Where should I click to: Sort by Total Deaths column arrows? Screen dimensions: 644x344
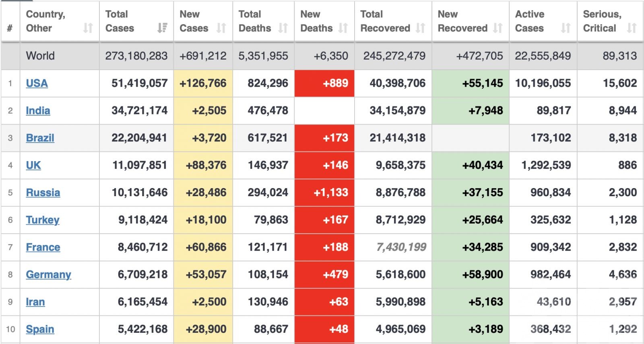[x=283, y=28]
